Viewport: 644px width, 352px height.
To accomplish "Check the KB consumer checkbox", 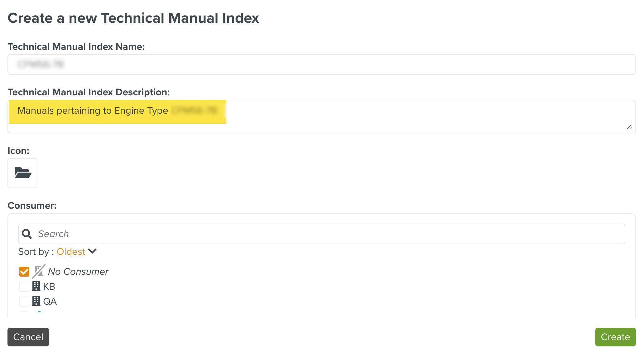I will click(x=25, y=286).
